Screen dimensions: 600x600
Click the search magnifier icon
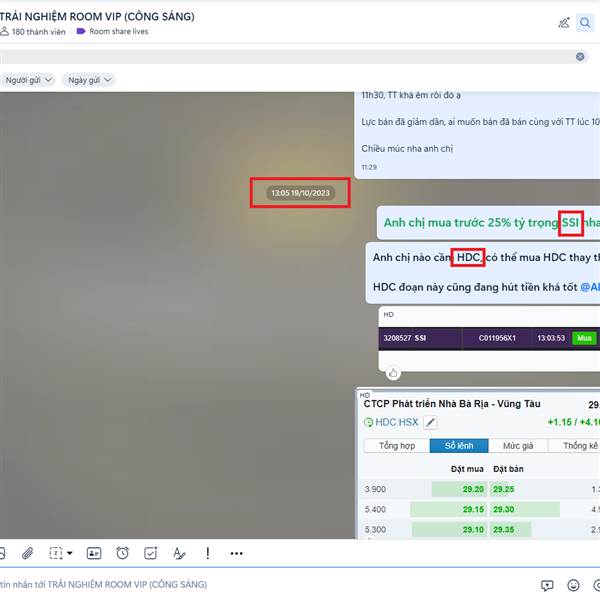tap(585, 23)
